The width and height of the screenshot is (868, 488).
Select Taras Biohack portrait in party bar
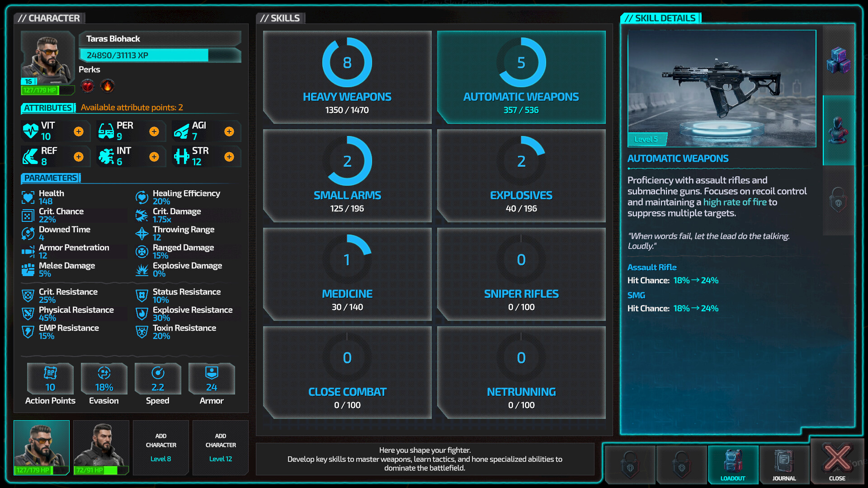(x=42, y=447)
